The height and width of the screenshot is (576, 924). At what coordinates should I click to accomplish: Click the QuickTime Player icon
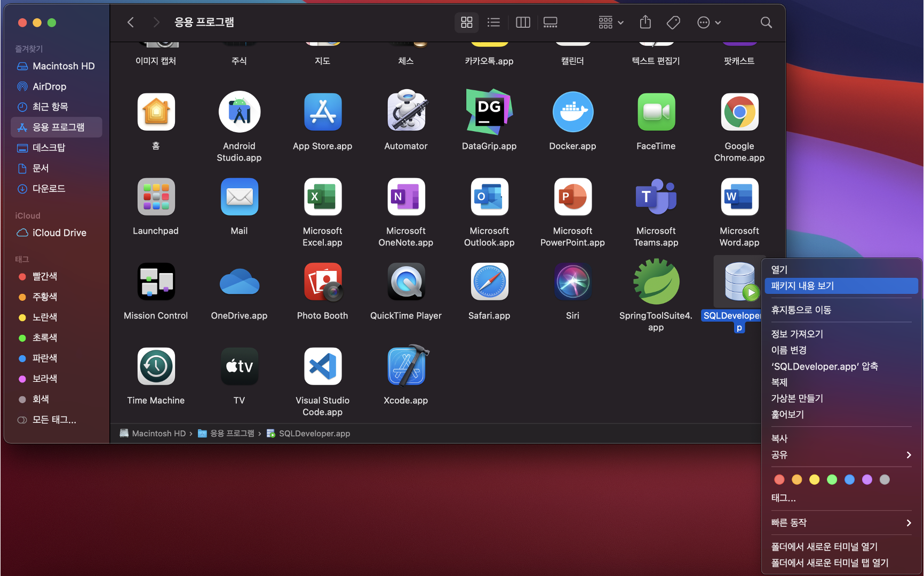pos(406,282)
